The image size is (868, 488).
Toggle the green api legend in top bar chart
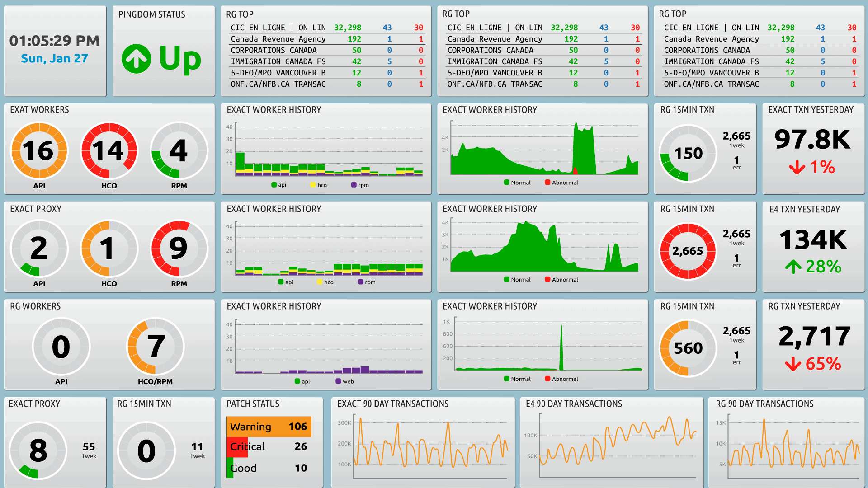point(278,185)
